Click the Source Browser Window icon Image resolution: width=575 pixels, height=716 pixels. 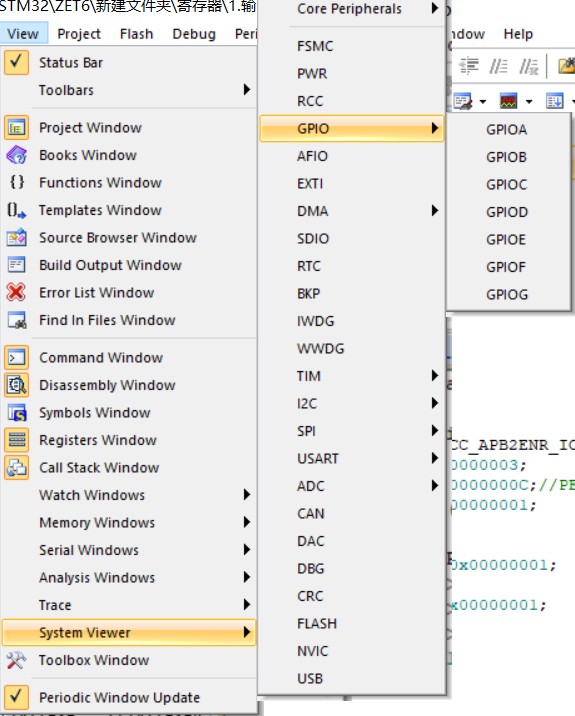[16, 237]
